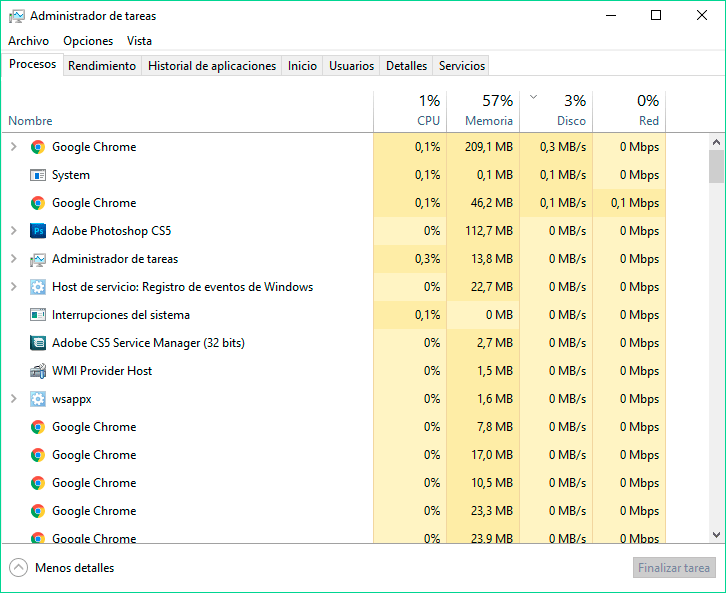Image resolution: width=726 pixels, height=593 pixels.
Task: Switch to the Usuarios tab
Action: 351,66
